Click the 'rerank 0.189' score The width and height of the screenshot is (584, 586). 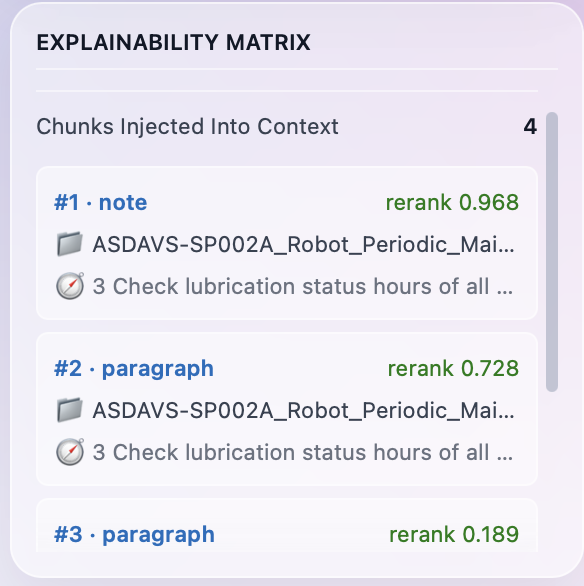point(454,534)
